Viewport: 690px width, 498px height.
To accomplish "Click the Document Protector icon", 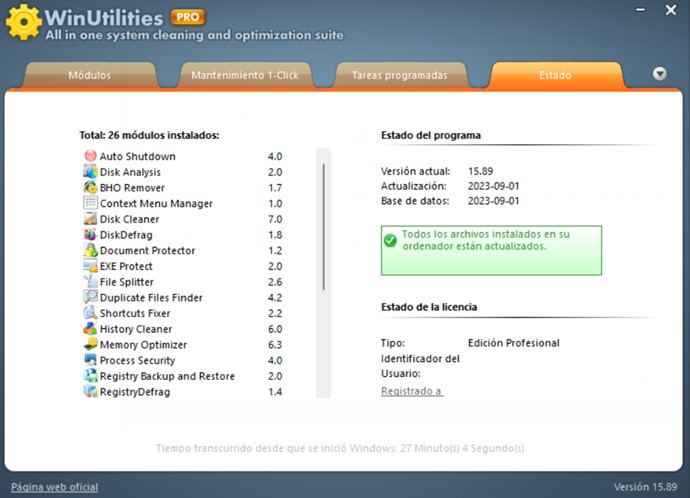I will [x=90, y=250].
